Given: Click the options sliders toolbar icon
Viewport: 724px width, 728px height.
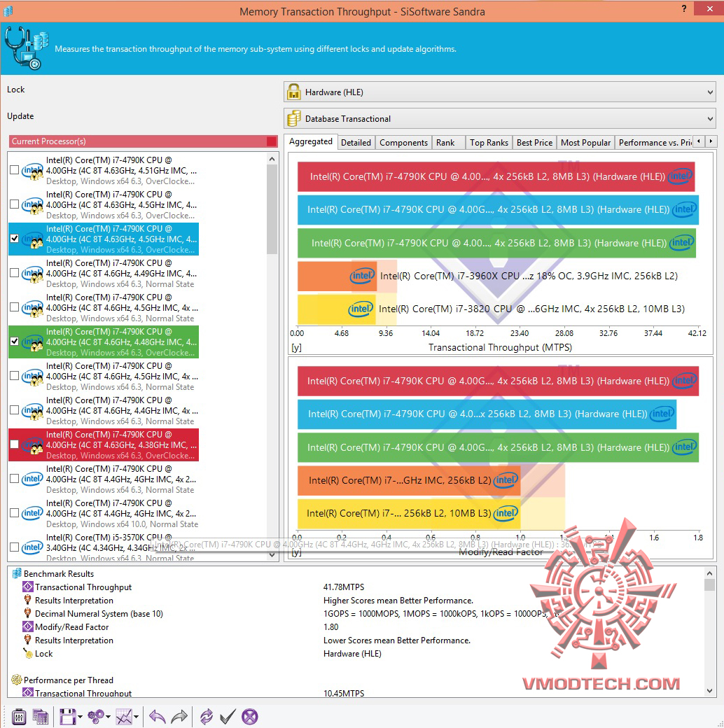Looking at the screenshot, I should tap(19, 717).
